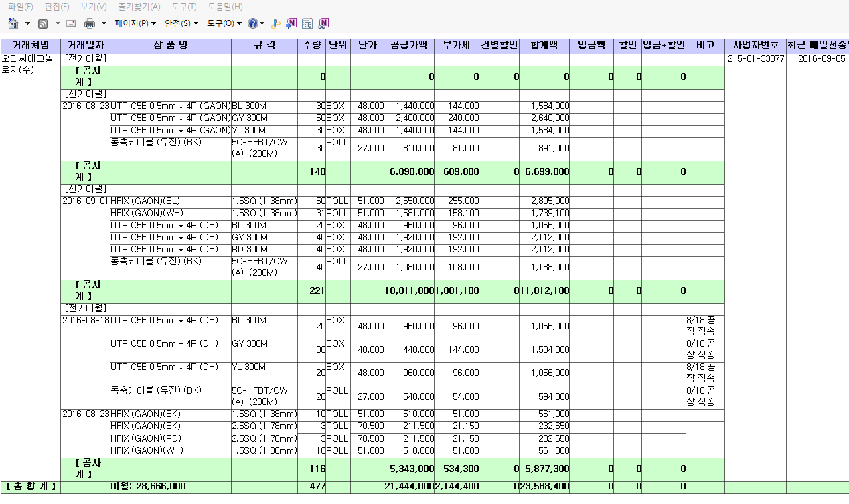Click the Read Mail envelope icon
This screenshot has height=504, width=849.
(71, 23)
